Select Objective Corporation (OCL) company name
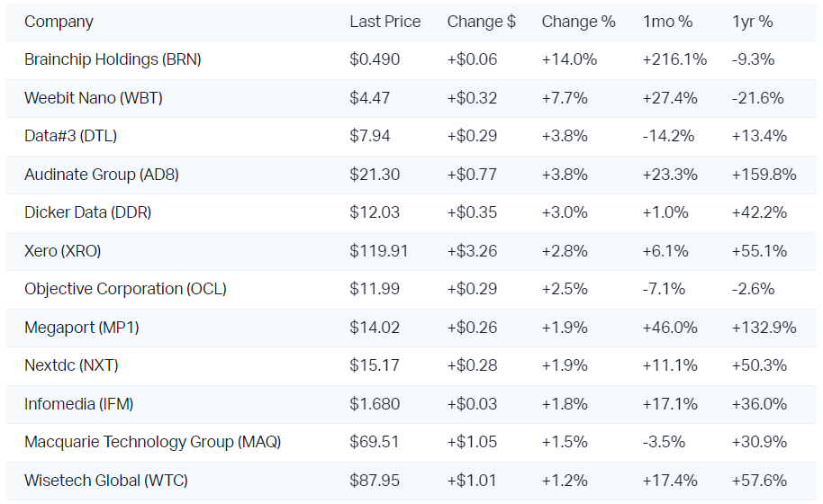The width and height of the screenshot is (823, 504). (x=125, y=289)
